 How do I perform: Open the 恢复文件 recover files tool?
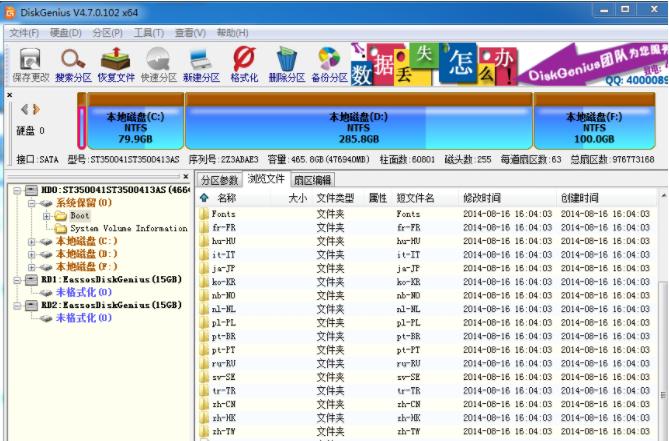(x=116, y=65)
